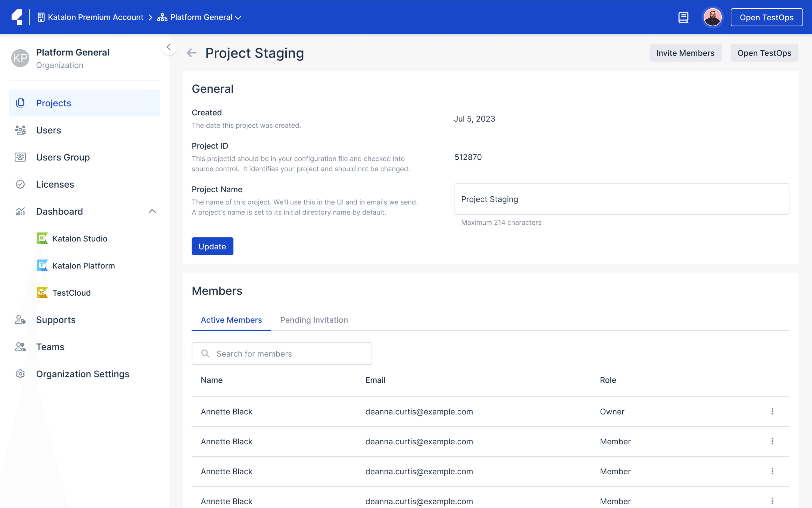The width and height of the screenshot is (812, 508).
Task: Open the Katalon Studio dashboard
Action: (80, 238)
